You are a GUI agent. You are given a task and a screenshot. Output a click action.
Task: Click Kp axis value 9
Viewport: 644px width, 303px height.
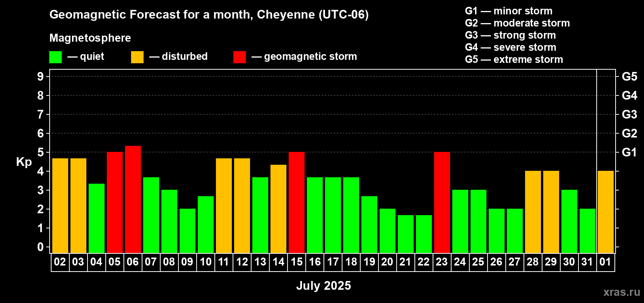41,77
